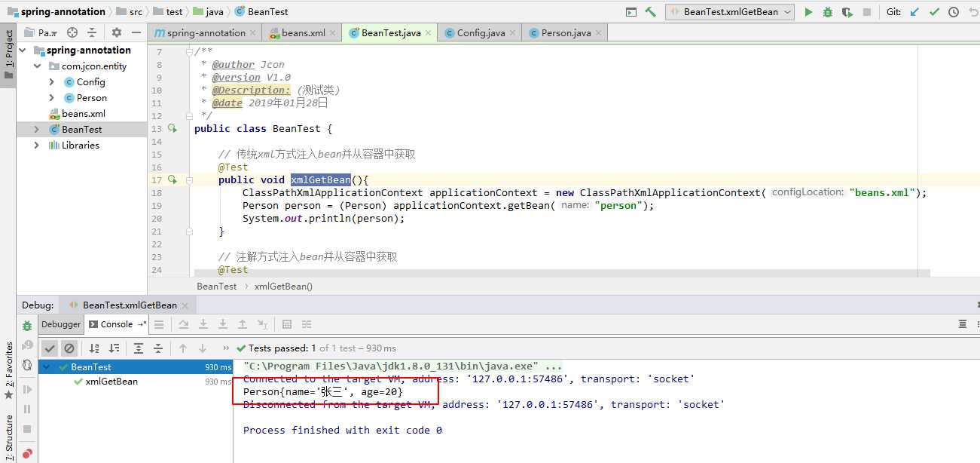The image size is (980, 463).
Task: Start debugging with the bug icon in toolbar
Action: 828,12
